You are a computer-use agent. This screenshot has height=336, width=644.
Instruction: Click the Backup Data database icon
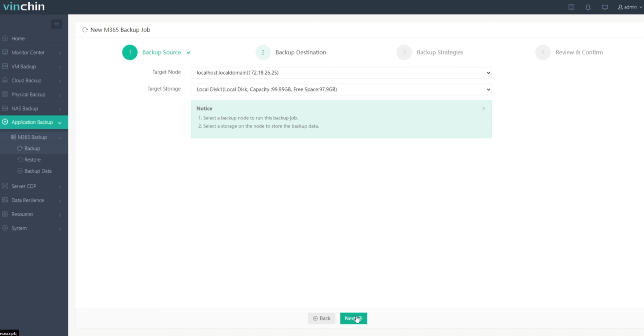point(20,171)
